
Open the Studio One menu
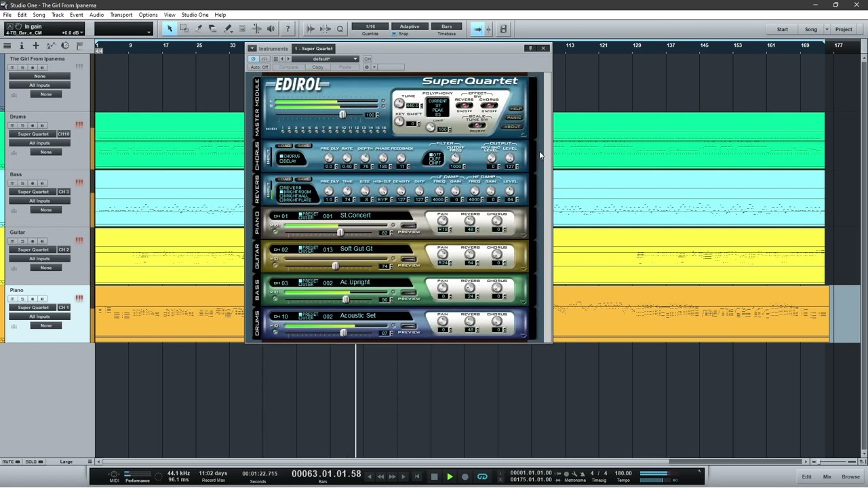[x=195, y=15]
